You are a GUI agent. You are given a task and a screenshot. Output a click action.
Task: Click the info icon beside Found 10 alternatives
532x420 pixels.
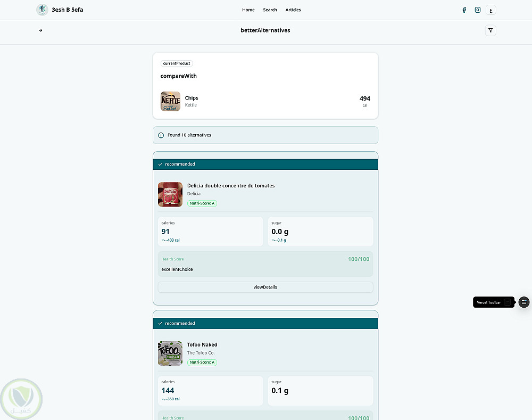pos(161,135)
